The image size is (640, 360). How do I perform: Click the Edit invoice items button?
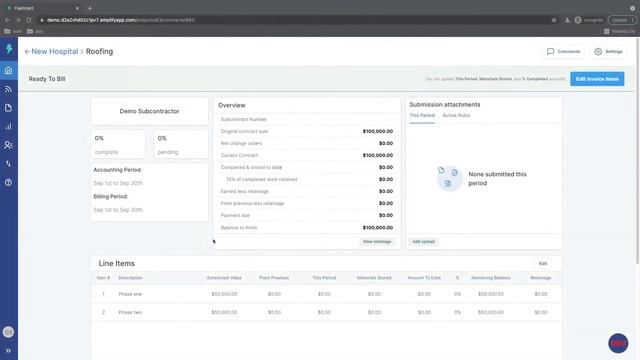pos(597,79)
